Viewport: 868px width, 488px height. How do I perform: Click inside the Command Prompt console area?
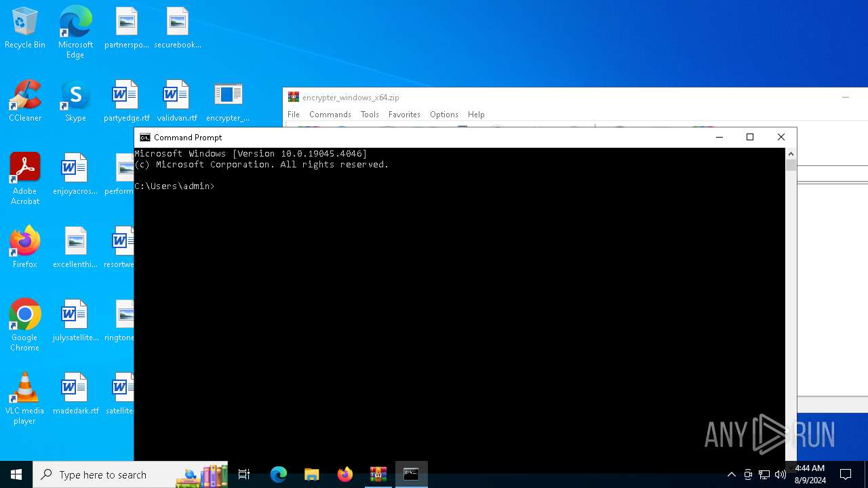coord(460,305)
